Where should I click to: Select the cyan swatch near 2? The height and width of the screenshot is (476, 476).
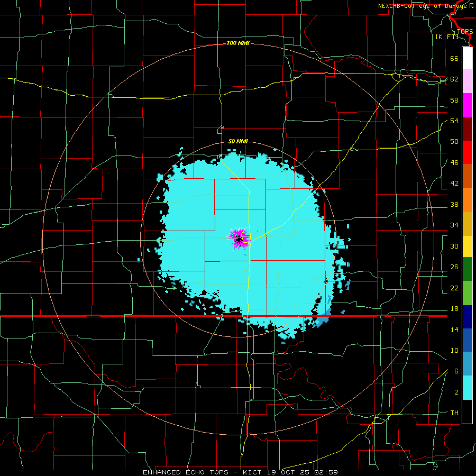coord(467,388)
